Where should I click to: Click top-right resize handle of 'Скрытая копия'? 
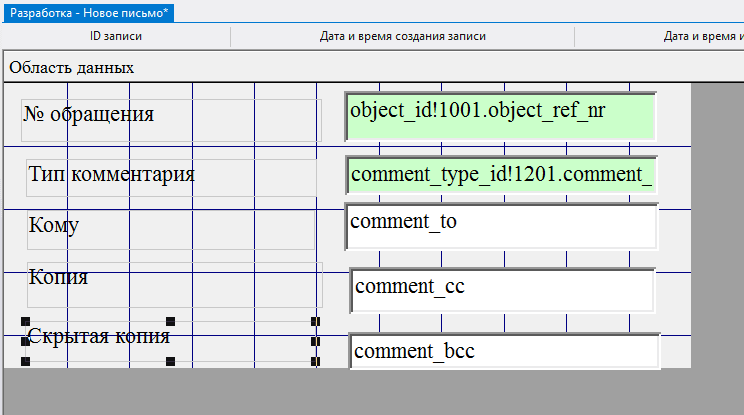(x=315, y=321)
